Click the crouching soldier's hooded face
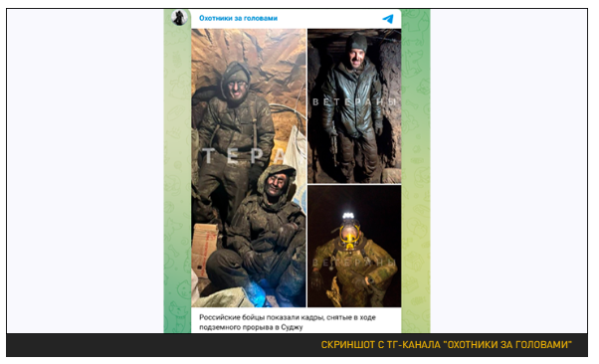The image size is (599, 364). point(277,185)
